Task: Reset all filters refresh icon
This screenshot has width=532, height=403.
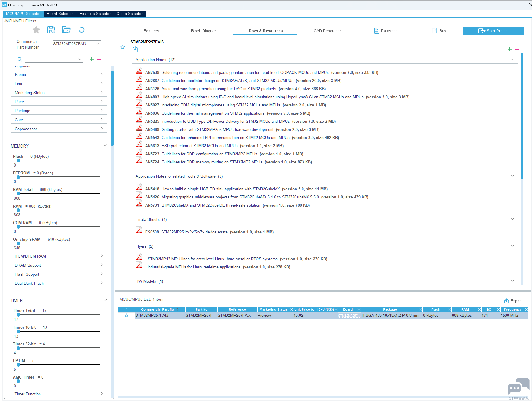Action: tap(82, 30)
